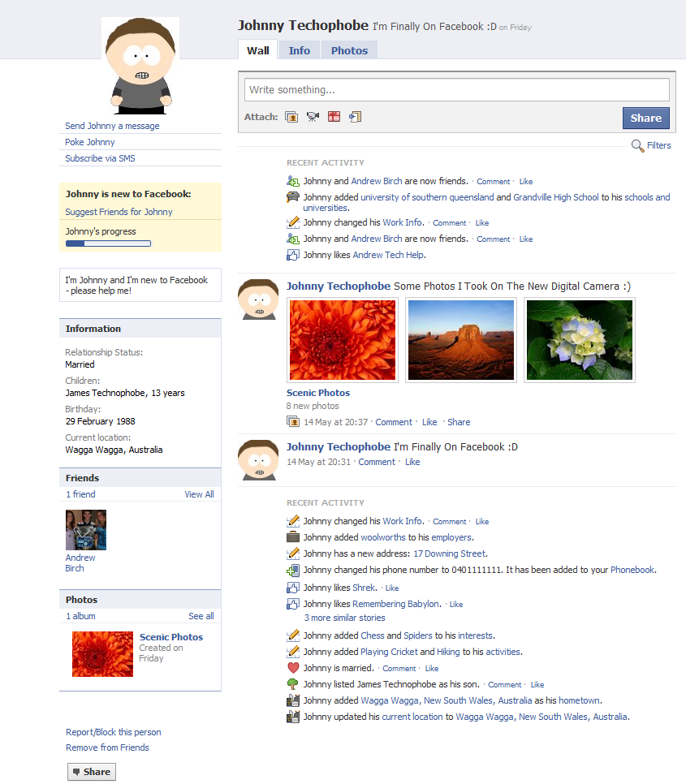Like the I'm Finally On Facebook post

coord(412,462)
